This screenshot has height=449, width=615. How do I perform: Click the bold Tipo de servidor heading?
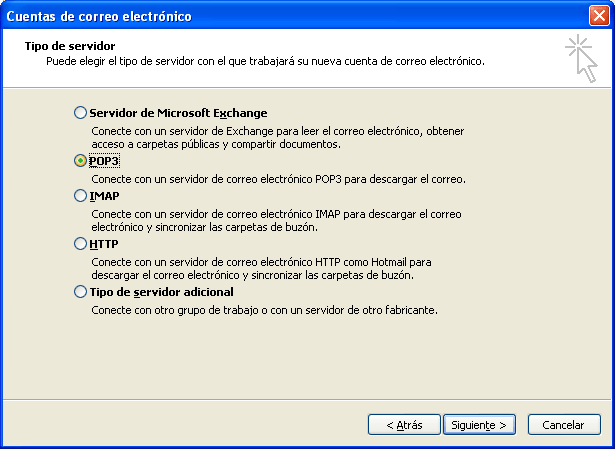click(x=70, y=47)
